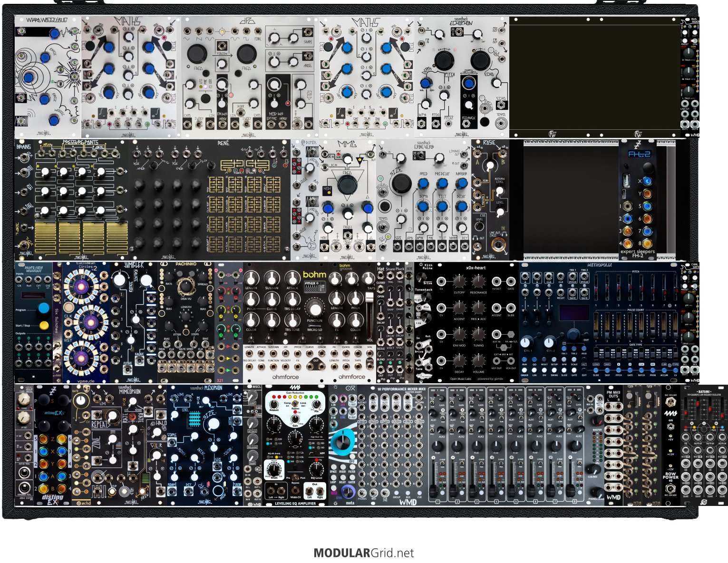Click the blue Program knob on Pam's
The height and width of the screenshot is (563, 728).
(44, 308)
